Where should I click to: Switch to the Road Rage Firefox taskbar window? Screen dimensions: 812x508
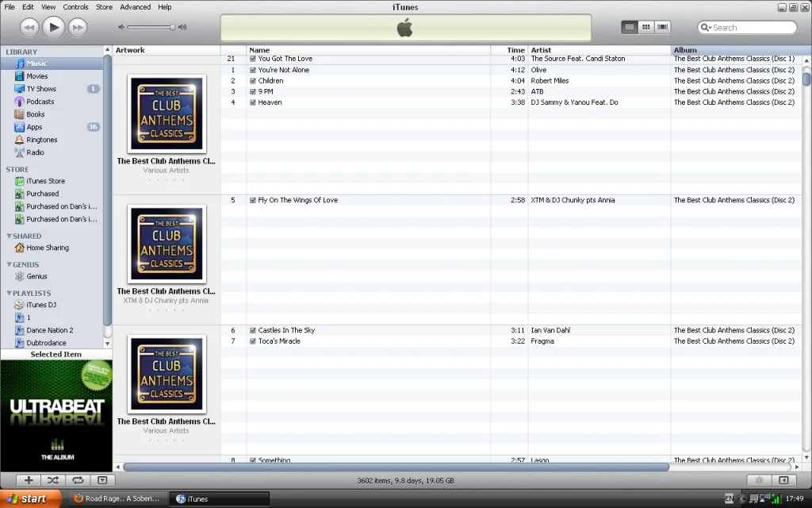pos(117,498)
